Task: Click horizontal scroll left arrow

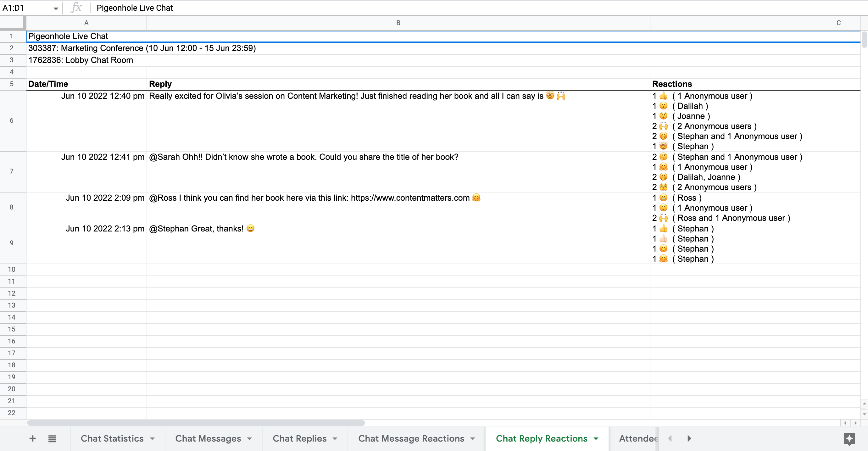Action: coord(845,423)
